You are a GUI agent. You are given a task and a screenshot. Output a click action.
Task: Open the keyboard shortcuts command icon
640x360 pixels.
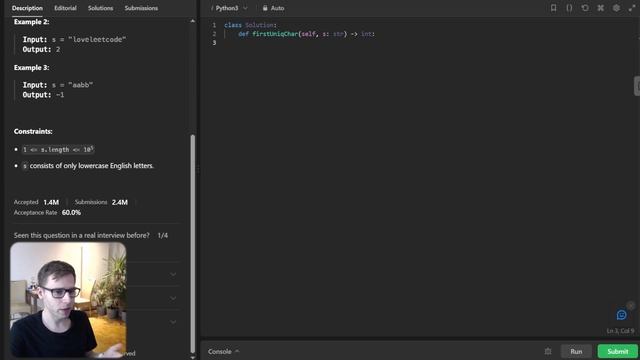(600, 8)
